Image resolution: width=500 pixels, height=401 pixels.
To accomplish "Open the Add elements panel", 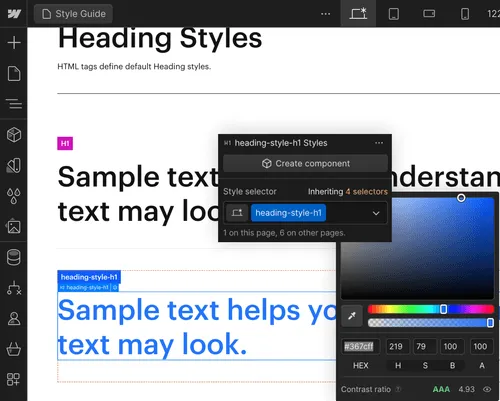I will coord(14,43).
